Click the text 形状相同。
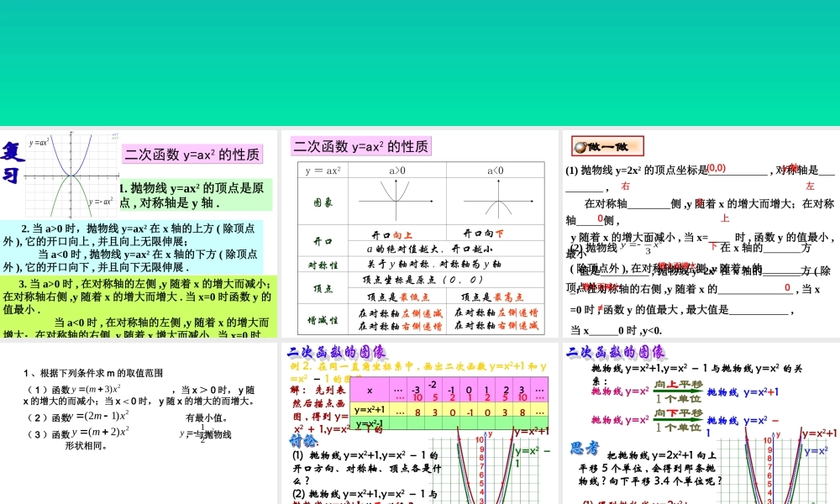 click(87, 445)
